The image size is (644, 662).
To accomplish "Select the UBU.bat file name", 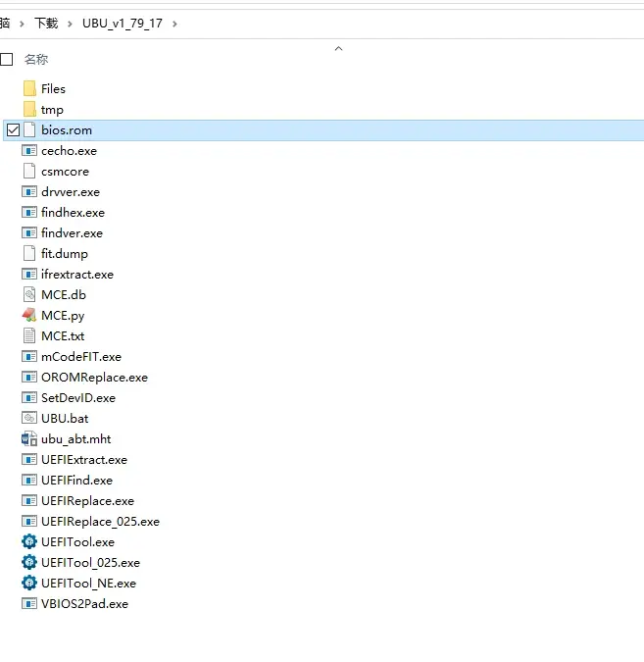I will (x=65, y=419).
